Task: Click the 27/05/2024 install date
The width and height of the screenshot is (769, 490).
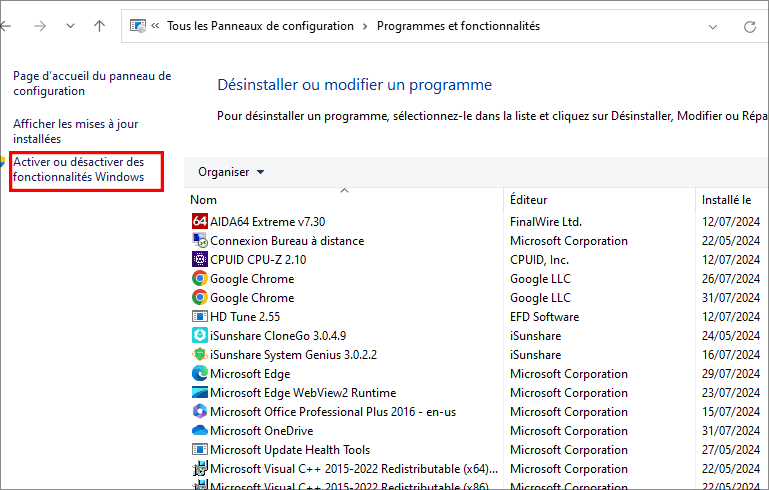Action: pos(731,450)
